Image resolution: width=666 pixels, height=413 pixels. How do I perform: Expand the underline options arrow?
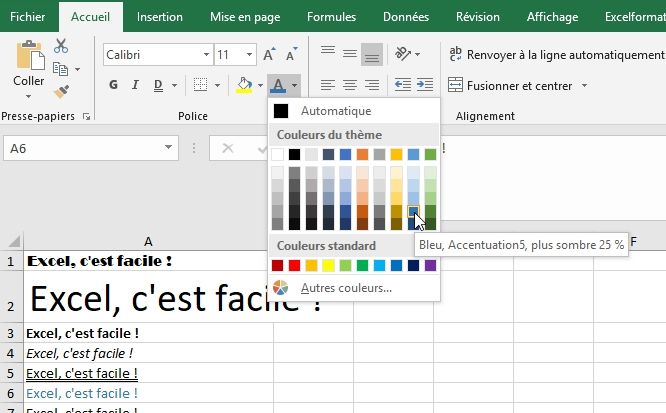pos(174,85)
